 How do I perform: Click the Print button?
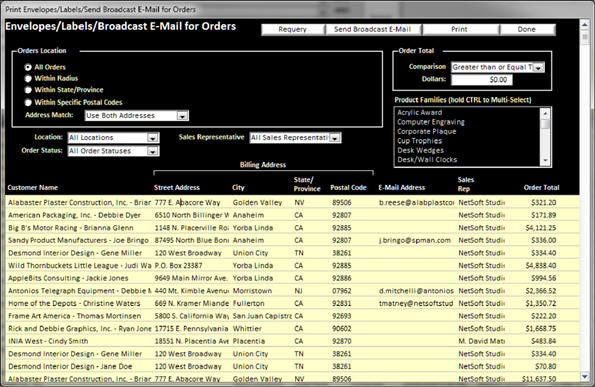pos(460,30)
